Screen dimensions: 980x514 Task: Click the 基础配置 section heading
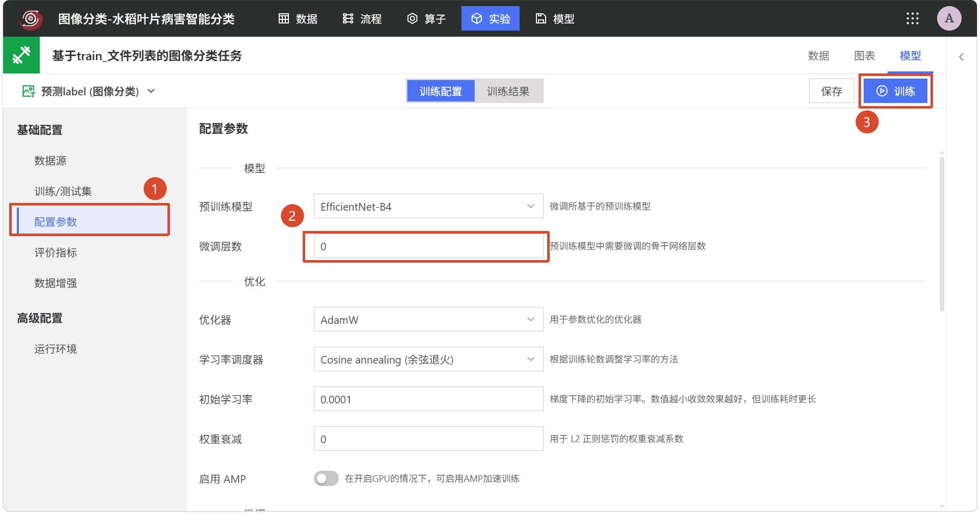coord(40,130)
